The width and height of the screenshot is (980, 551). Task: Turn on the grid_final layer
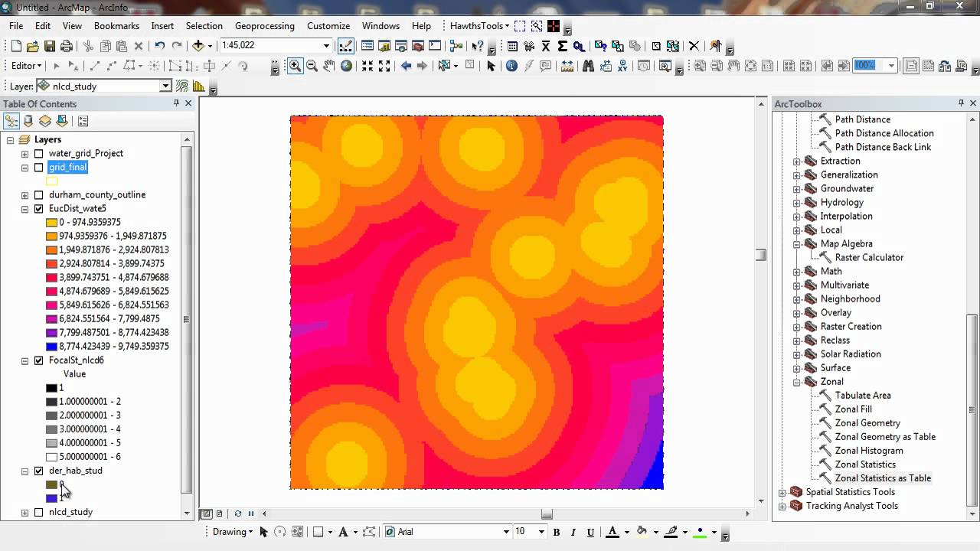pyautogui.click(x=39, y=168)
